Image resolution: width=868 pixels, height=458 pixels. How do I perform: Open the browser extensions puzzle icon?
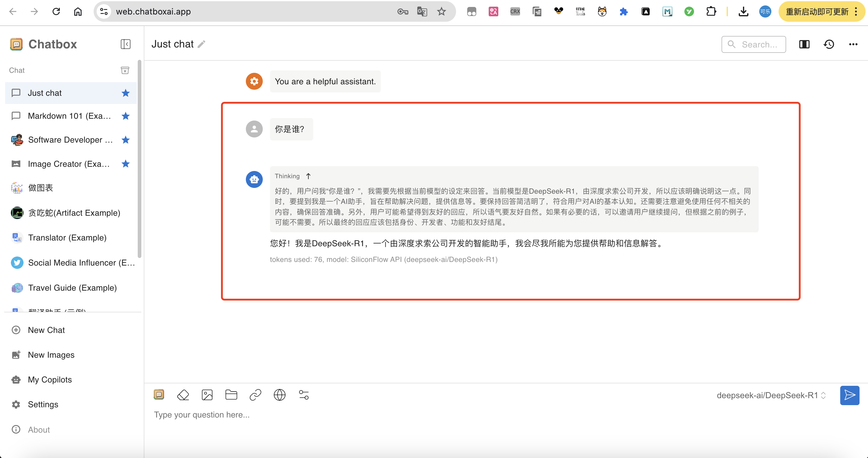tap(711, 11)
